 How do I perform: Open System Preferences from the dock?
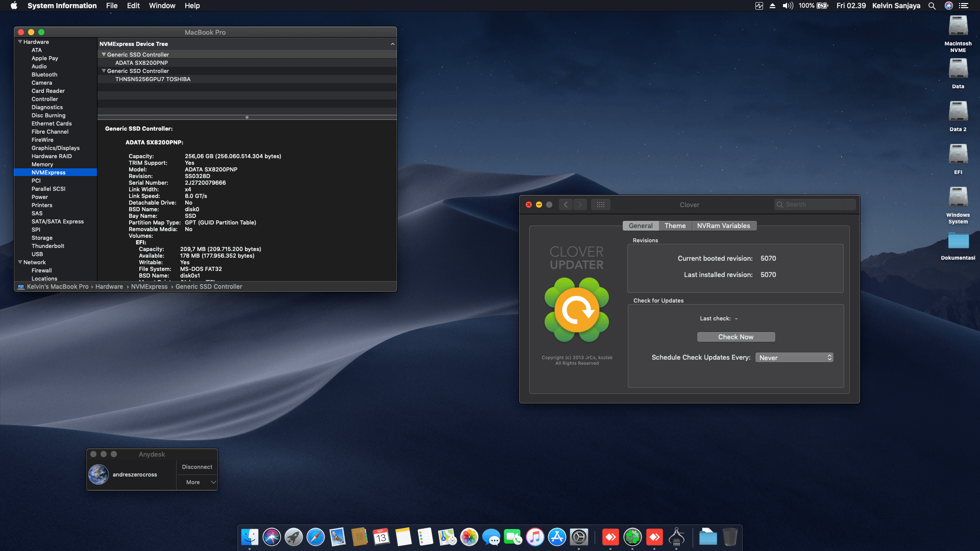click(579, 537)
